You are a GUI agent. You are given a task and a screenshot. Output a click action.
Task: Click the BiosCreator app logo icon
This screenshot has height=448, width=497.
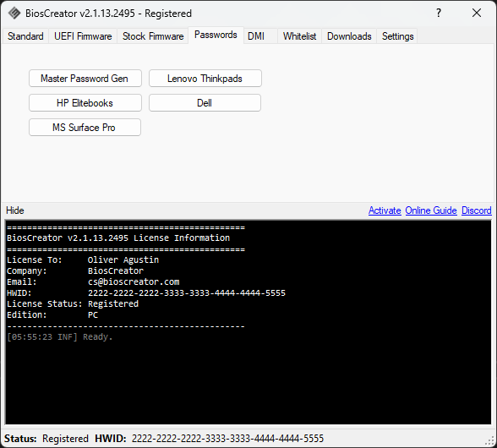tap(14, 14)
